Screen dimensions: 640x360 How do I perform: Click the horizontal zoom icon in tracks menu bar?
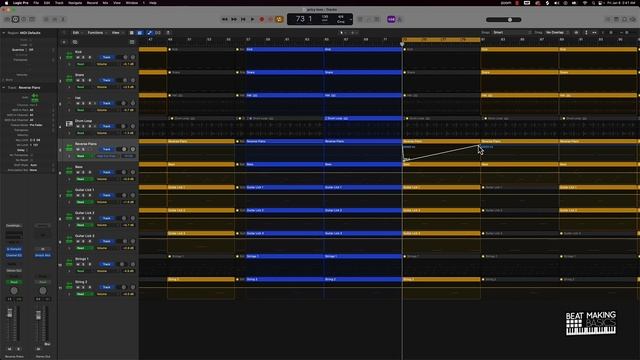pos(594,32)
